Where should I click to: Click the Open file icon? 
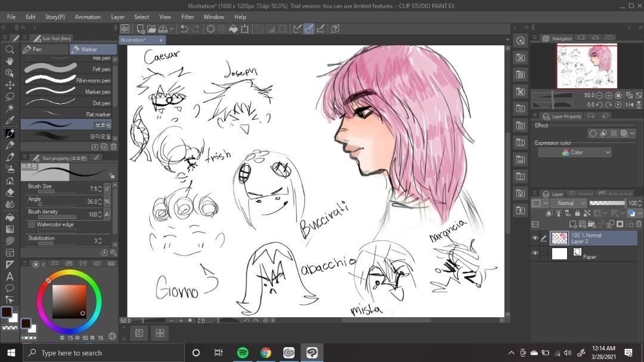[x=151, y=29]
